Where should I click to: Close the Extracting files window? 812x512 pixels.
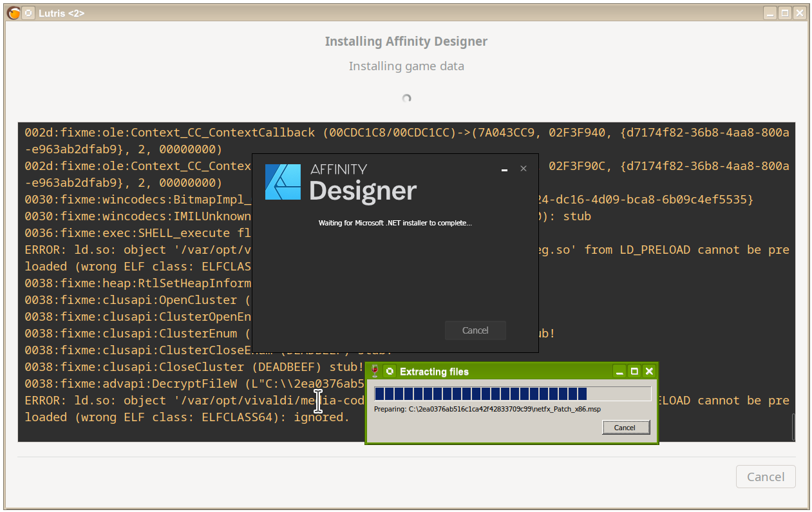point(649,372)
